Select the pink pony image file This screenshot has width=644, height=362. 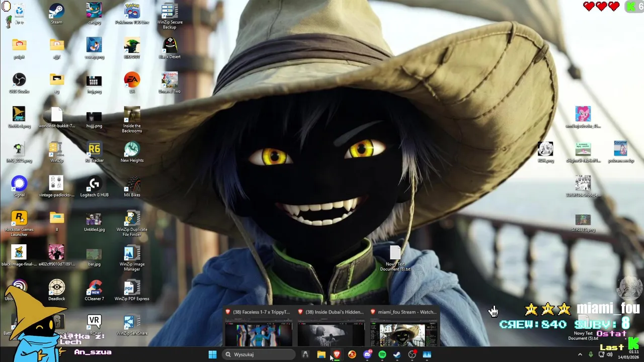click(x=583, y=117)
